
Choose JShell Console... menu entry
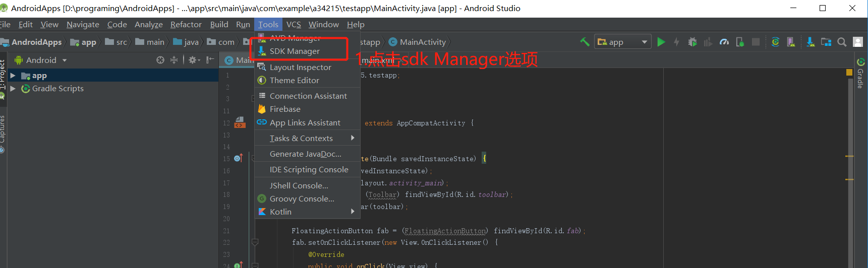pyautogui.click(x=307, y=186)
